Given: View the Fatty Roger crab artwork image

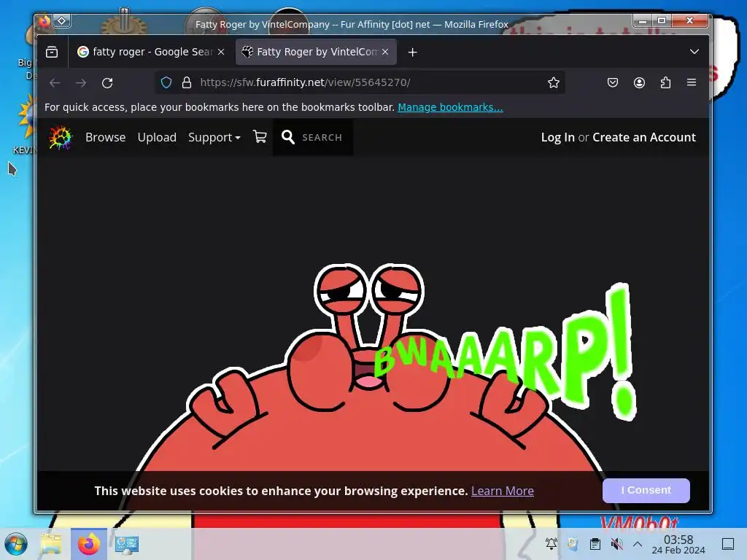Looking at the screenshot, I should (x=371, y=367).
